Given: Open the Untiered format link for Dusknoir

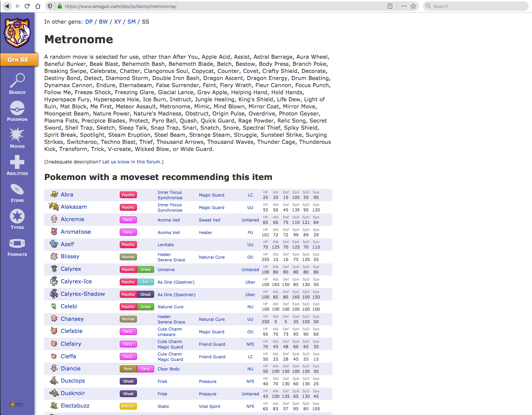Looking at the screenshot, I should click(x=250, y=394).
